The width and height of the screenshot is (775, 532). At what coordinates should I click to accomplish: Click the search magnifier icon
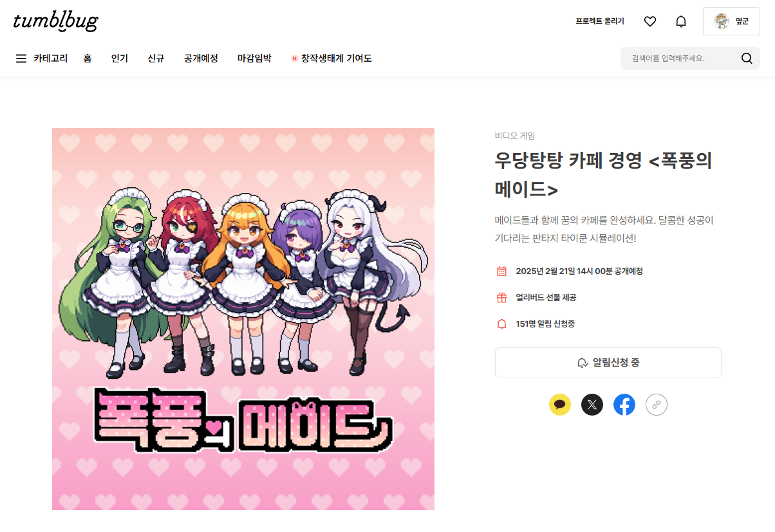747,59
